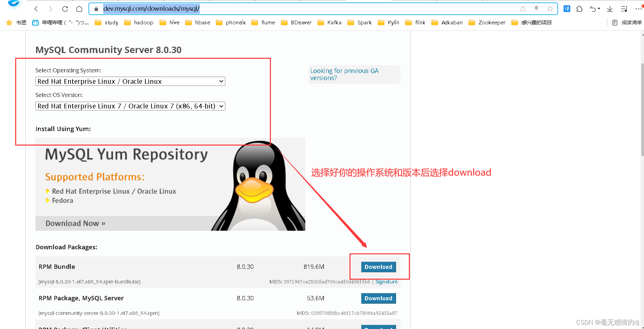The image size is (644, 329).
Task: Open the flink bookmark folder
Action: (415, 23)
